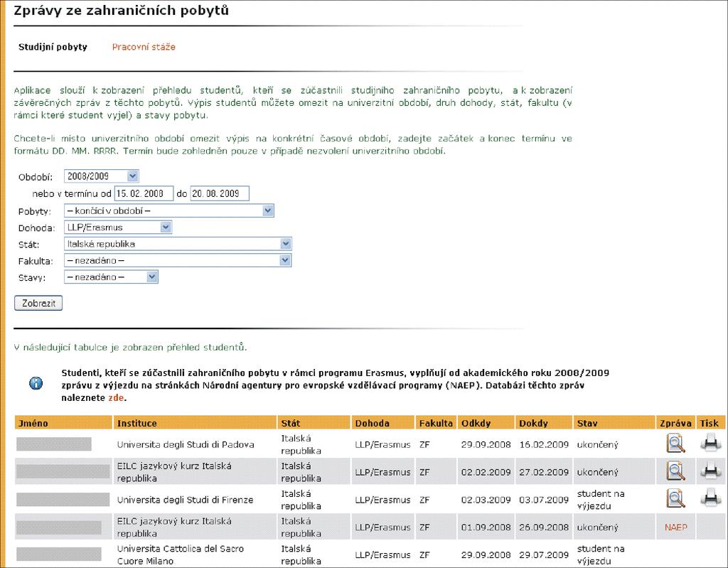Switch to Pracovní stáže tab

tap(144, 47)
